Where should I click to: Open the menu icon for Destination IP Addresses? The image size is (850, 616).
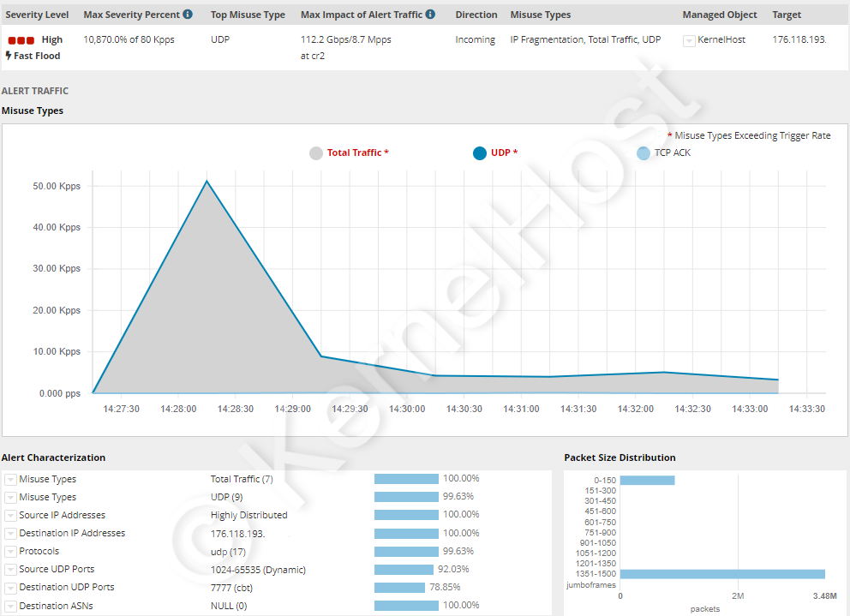pyautogui.click(x=10, y=534)
